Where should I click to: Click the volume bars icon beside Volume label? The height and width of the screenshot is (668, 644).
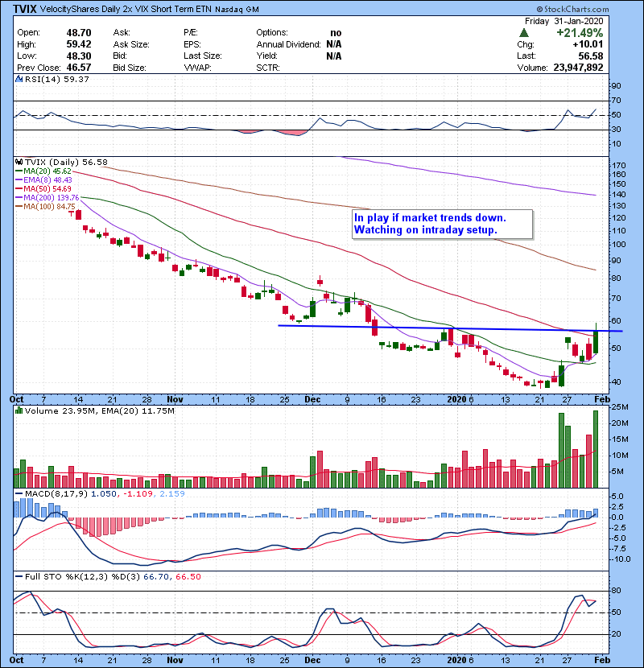click(19, 411)
